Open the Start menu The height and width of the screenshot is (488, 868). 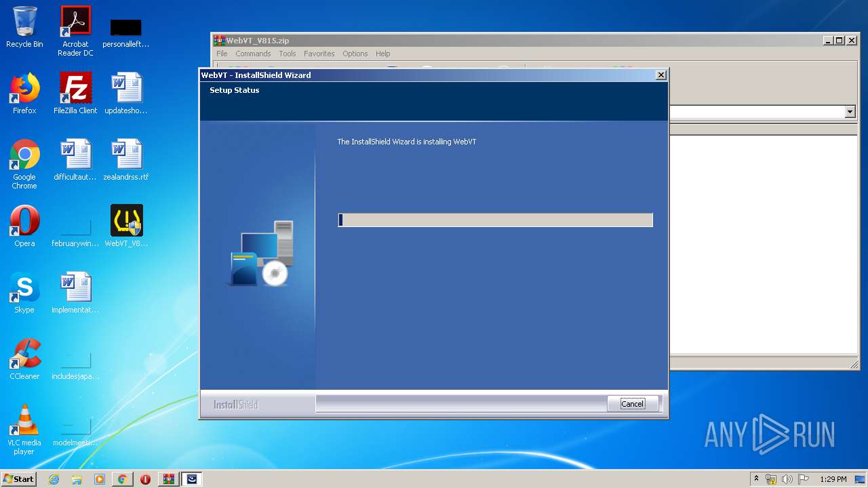click(18, 479)
